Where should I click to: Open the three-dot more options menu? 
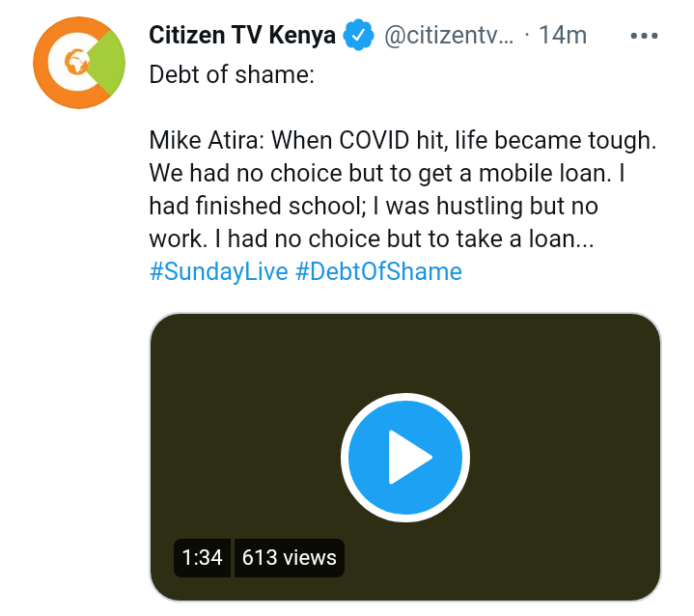tap(644, 36)
